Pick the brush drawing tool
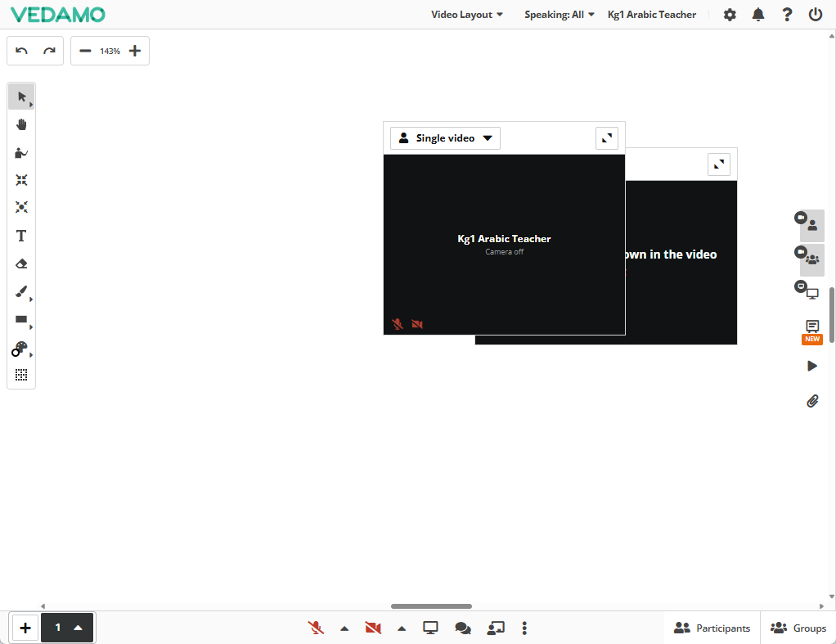The image size is (836, 644). point(21,291)
